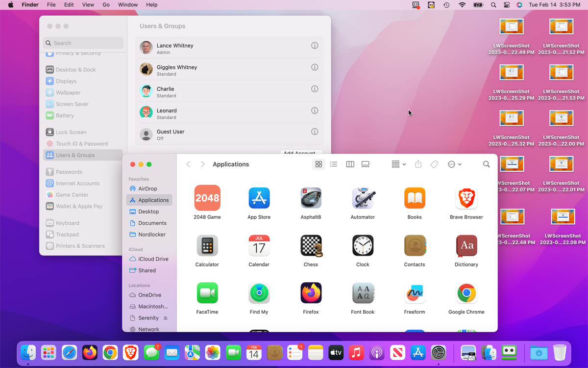Eject the Serenity volume
The height and width of the screenshot is (368, 588).
coord(166,318)
